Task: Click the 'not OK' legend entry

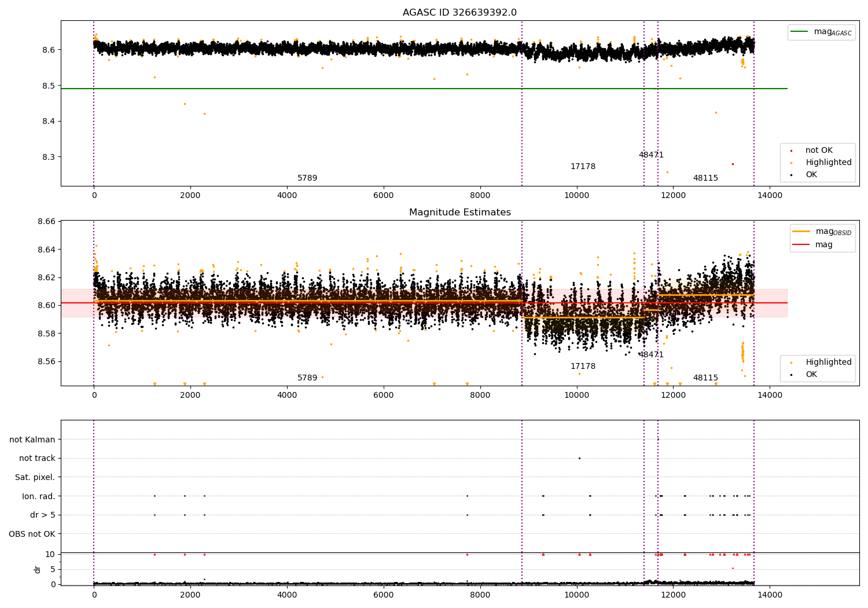Action: tap(819, 151)
